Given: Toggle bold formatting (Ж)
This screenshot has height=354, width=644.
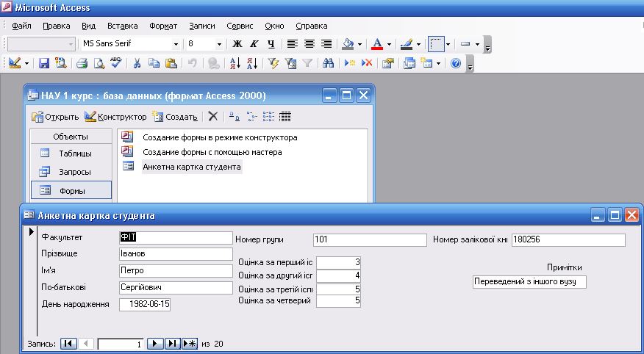Looking at the screenshot, I should pyautogui.click(x=237, y=44).
